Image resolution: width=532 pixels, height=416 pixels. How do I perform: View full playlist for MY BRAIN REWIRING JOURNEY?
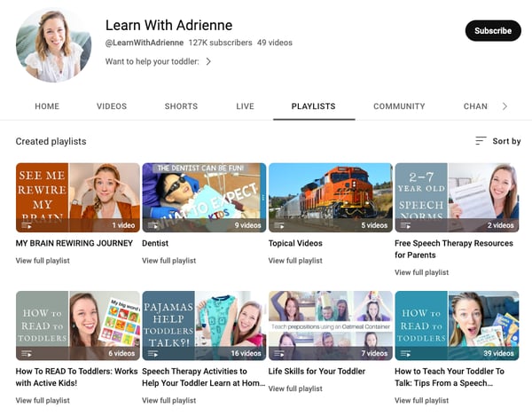coord(43,261)
